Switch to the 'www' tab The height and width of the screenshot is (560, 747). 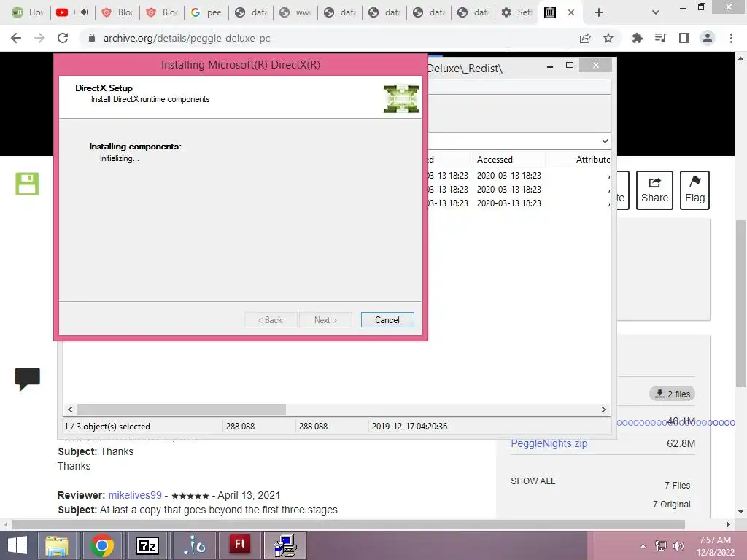click(x=295, y=12)
